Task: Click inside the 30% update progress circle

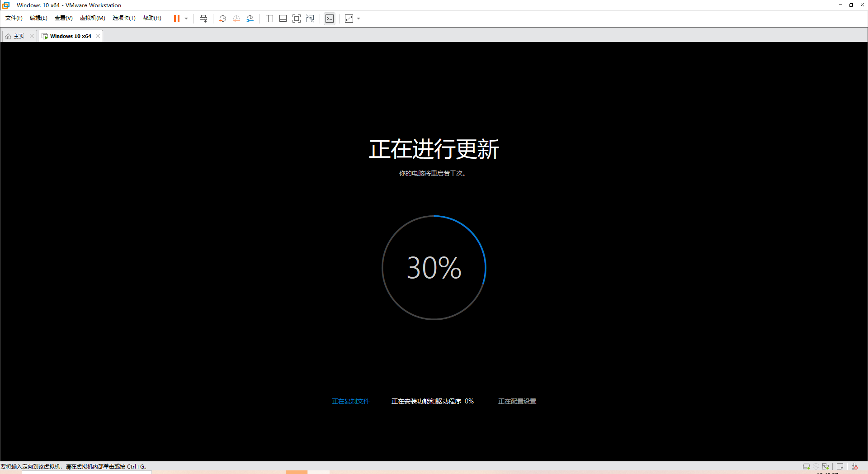Action: pyautogui.click(x=434, y=268)
